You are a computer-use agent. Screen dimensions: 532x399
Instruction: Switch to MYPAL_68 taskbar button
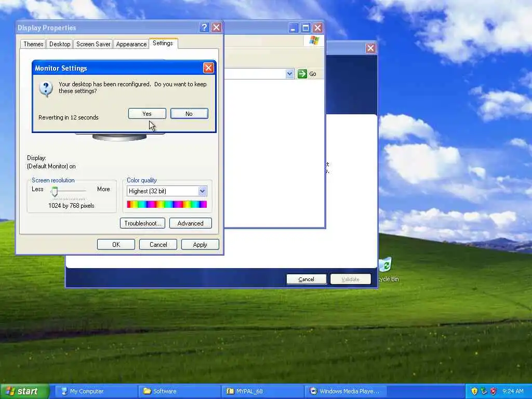coord(263,391)
